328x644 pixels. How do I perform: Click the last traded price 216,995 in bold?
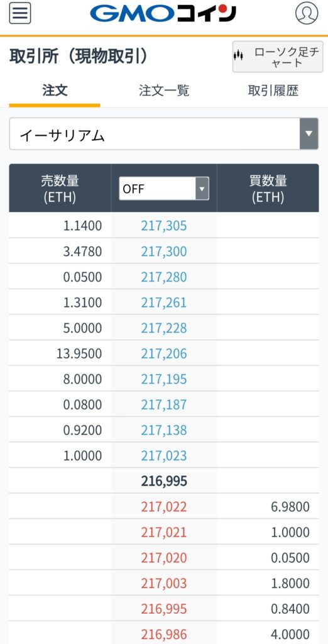(164, 481)
